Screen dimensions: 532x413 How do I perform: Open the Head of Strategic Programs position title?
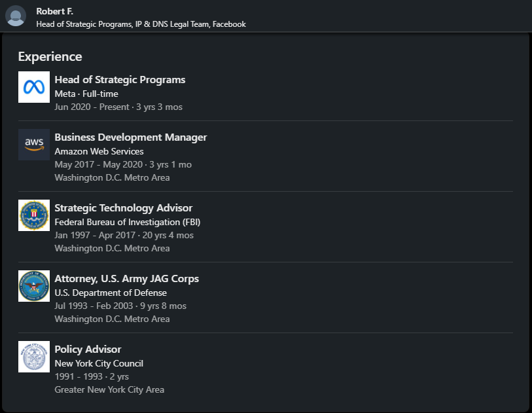tap(120, 80)
